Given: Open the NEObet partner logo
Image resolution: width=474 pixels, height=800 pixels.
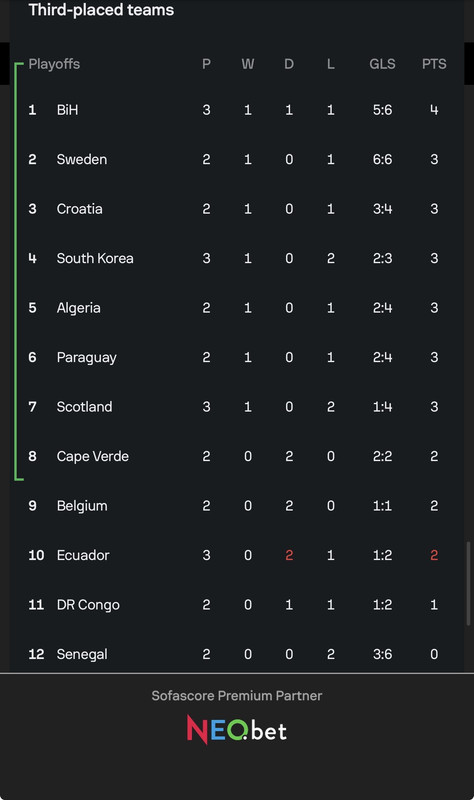Looking at the screenshot, I should coord(237,730).
